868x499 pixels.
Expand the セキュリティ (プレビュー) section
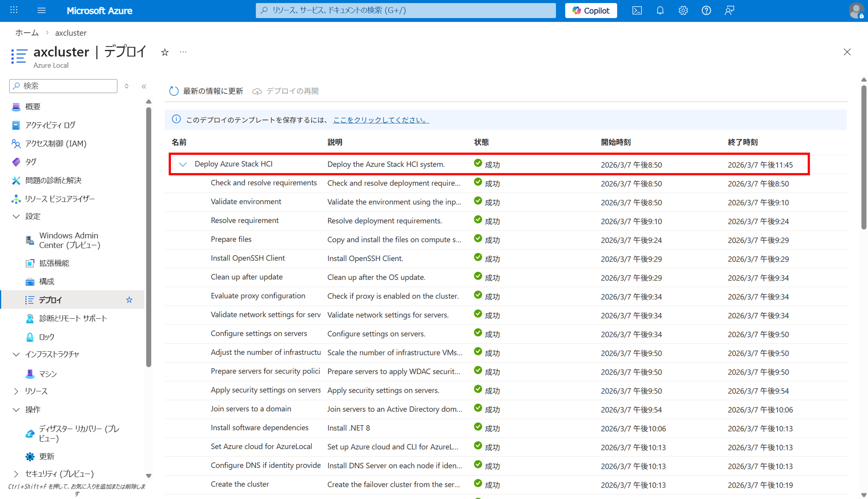[x=16, y=474]
